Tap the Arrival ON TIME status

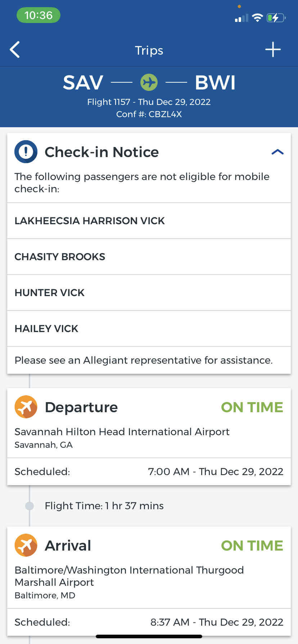(252, 546)
